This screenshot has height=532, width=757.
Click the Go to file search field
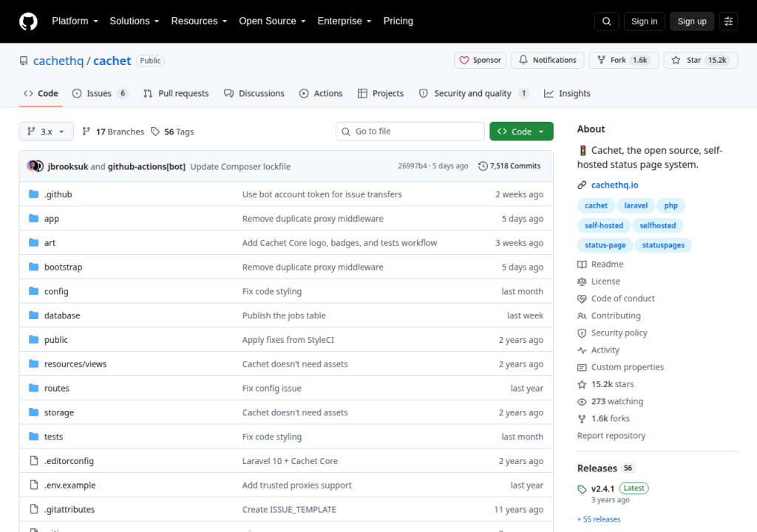click(410, 132)
